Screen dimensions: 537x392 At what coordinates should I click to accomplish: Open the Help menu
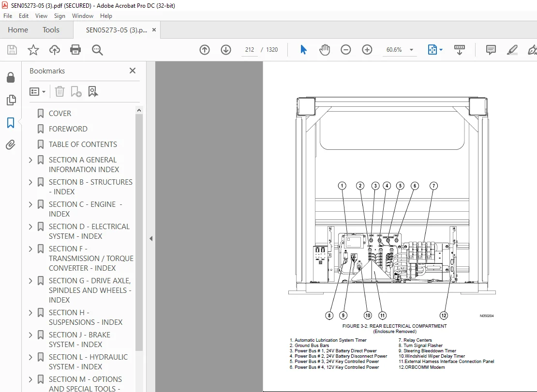click(106, 16)
